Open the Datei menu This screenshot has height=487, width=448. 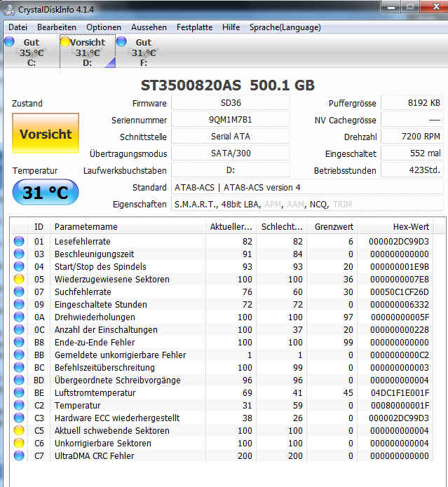click(18, 27)
